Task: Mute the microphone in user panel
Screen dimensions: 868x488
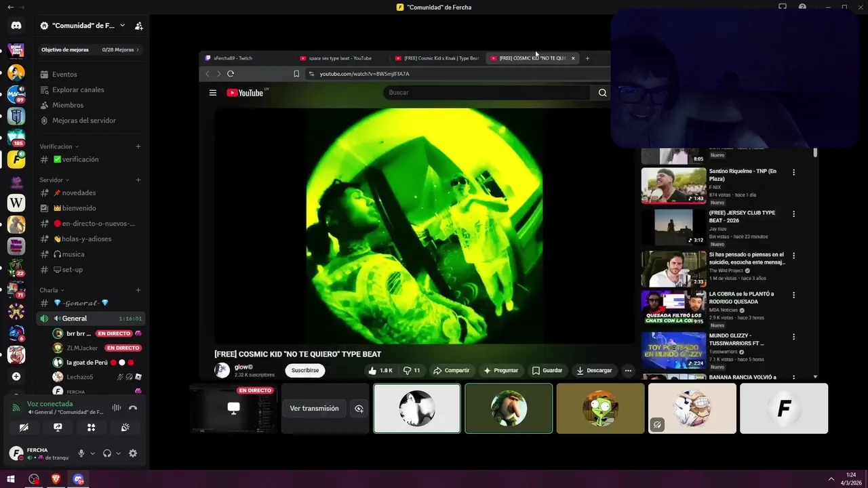Action: 81,453
